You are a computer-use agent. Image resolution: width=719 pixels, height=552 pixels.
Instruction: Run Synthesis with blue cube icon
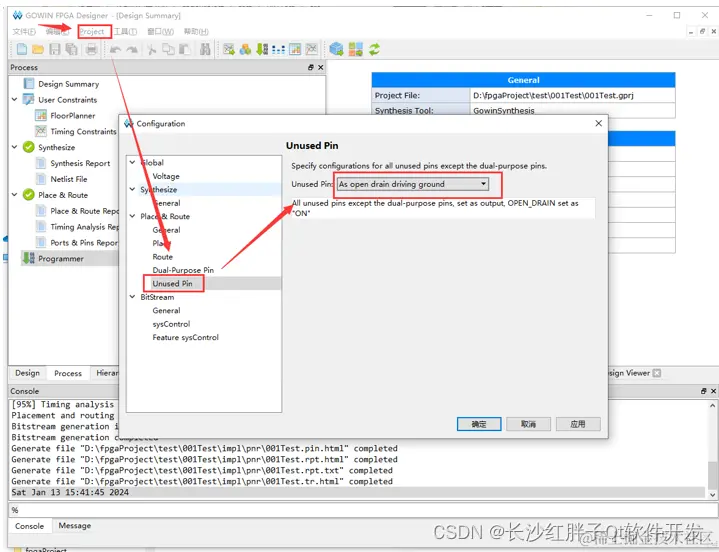click(336, 49)
